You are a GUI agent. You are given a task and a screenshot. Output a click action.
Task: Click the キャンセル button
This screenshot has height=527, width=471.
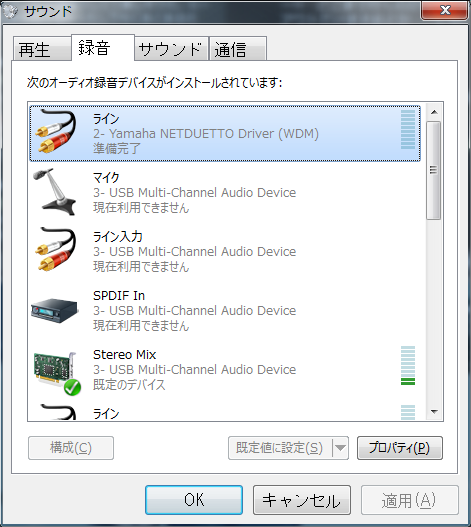(x=302, y=500)
